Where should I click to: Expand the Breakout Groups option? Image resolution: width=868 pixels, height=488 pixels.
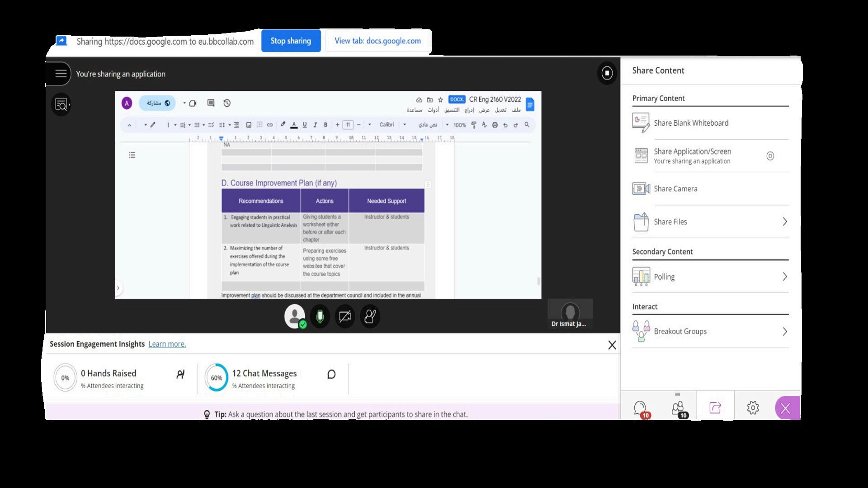[x=784, y=332]
